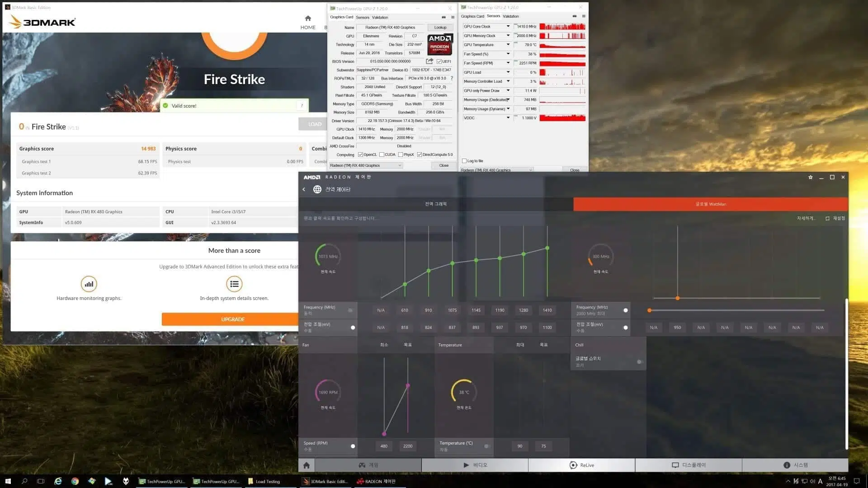This screenshot has width=868, height=488.
Task: Switch to Graphics Card tab in Sensors window
Action: [x=472, y=16]
